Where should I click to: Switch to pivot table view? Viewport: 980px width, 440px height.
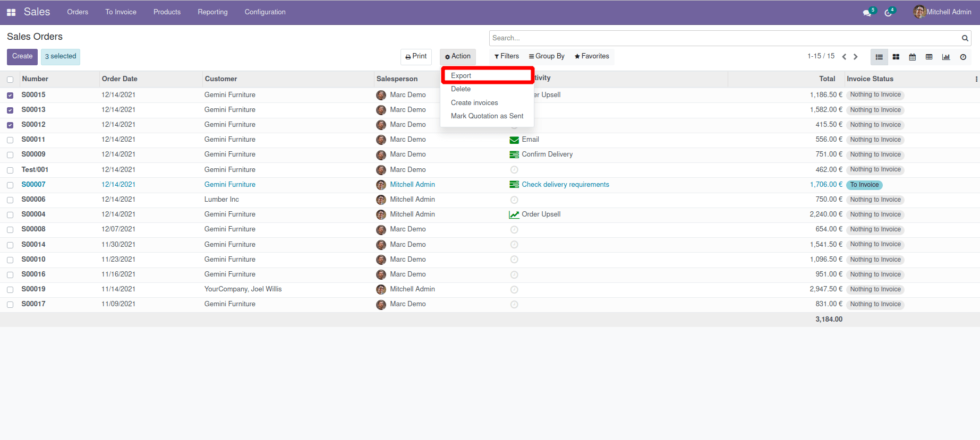929,57
